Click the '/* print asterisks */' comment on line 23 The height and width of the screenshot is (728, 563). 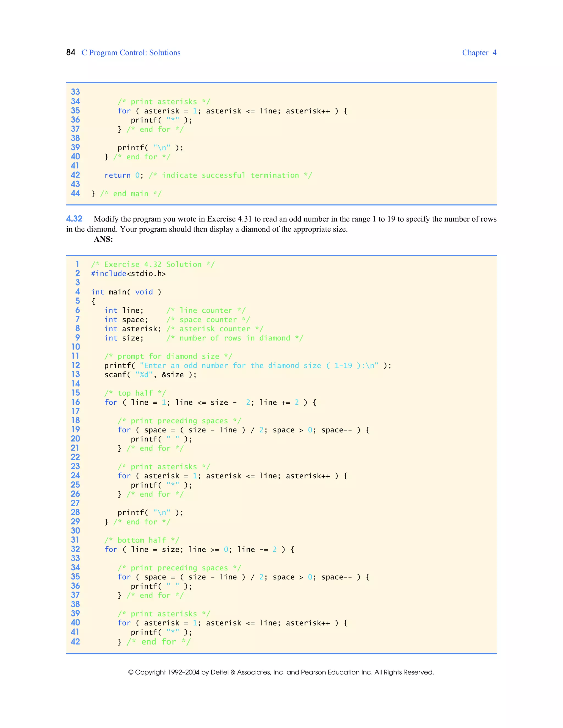[164, 467]
